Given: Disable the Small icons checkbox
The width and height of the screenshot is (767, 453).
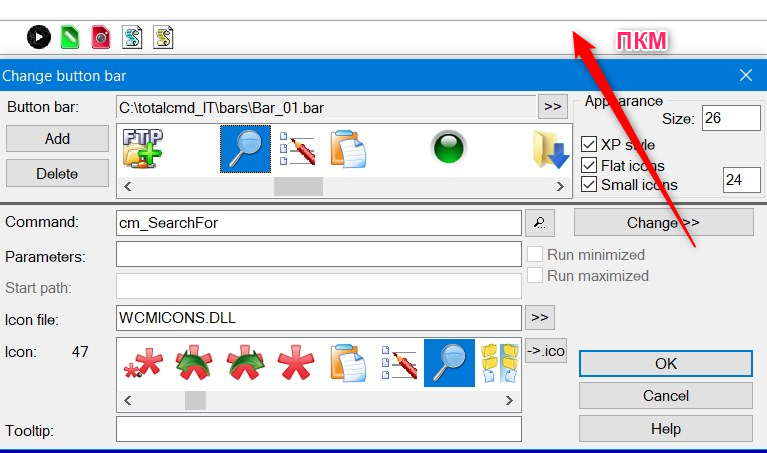Looking at the screenshot, I should pyautogui.click(x=589, y=184).
